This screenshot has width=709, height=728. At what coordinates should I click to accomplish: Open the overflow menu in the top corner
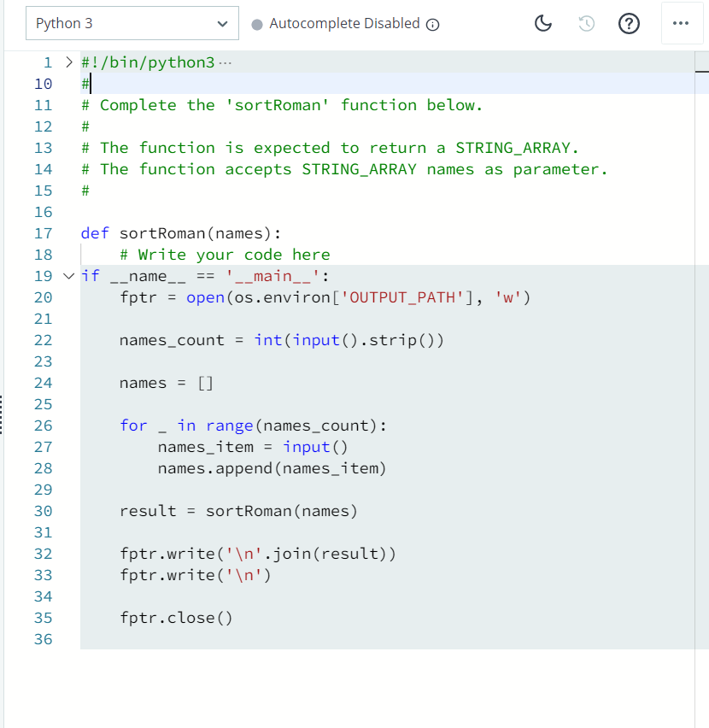[x=682, y=23]
